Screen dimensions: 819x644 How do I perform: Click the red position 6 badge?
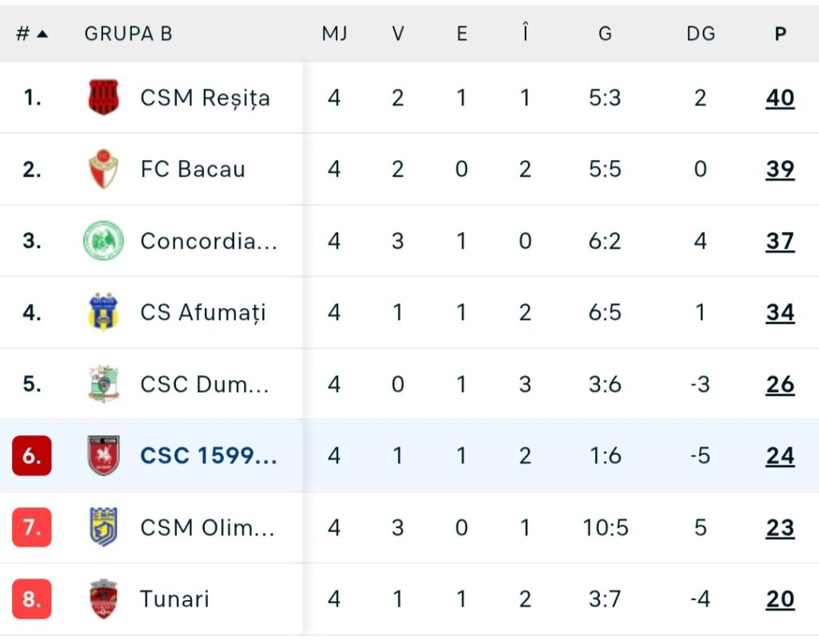click(x=32, y=456)
